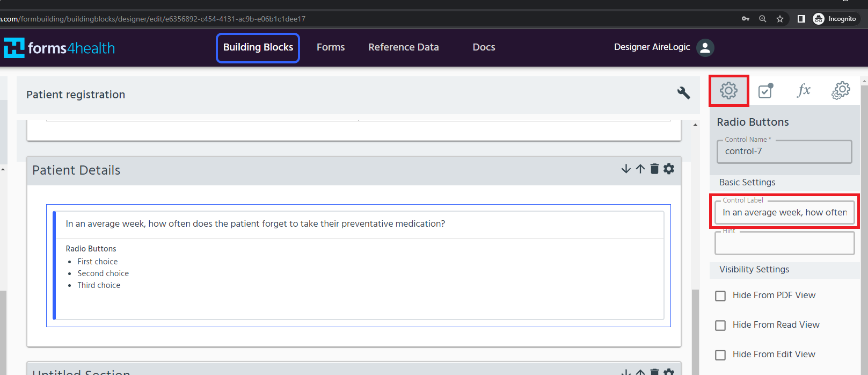The height and width of the screenshot is (375, 868).
Task: Open the Incognito profile indicator
Action: (835, 19)
